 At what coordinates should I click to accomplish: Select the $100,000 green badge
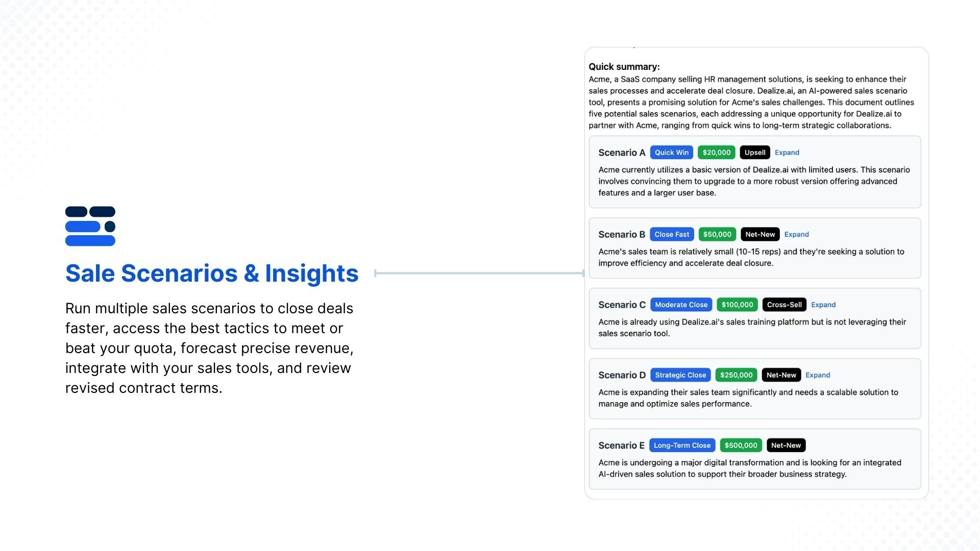737,305
